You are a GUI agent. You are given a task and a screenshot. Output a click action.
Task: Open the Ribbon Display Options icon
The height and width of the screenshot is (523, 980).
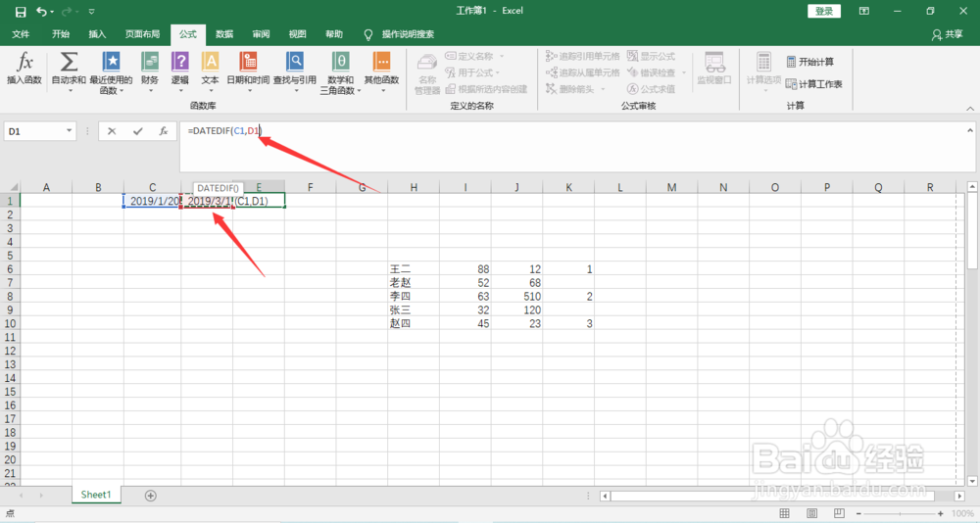pos(863,11)
